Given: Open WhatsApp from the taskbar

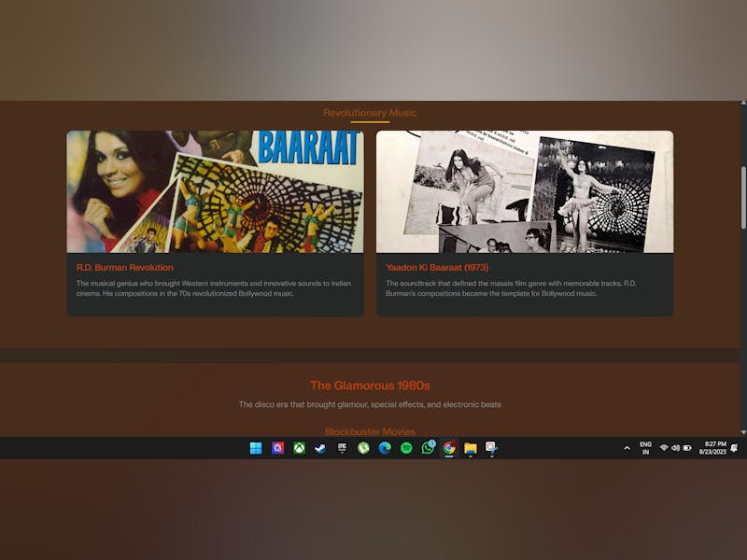Looking at the screenshot, I should pos(428,448).
